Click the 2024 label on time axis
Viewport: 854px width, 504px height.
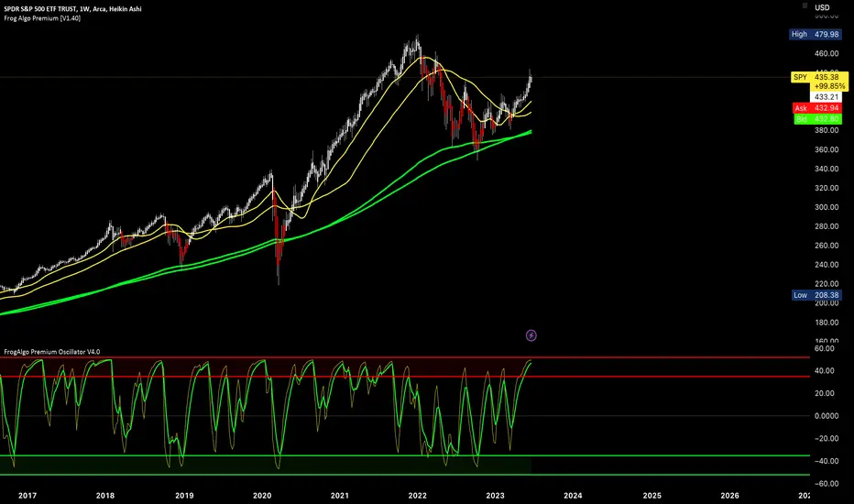pyautogui.click(x=573, y=495)
